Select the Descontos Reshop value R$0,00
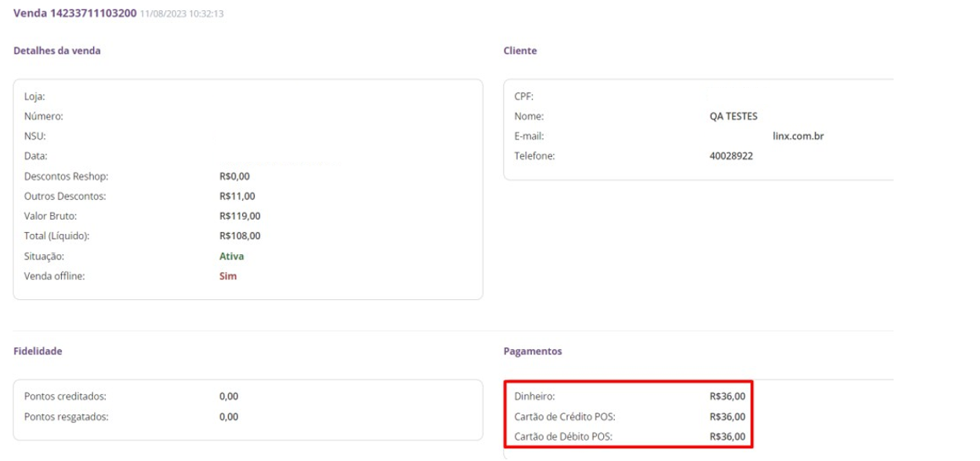Viewport: 980px width, 461px height. pyautogui.click(x=234, y=176)
